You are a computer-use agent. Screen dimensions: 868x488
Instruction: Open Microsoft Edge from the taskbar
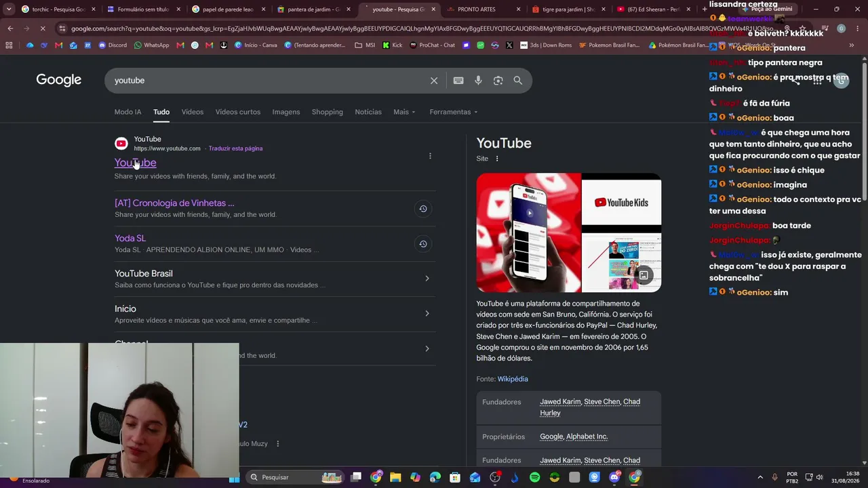(x=435, y=477)
